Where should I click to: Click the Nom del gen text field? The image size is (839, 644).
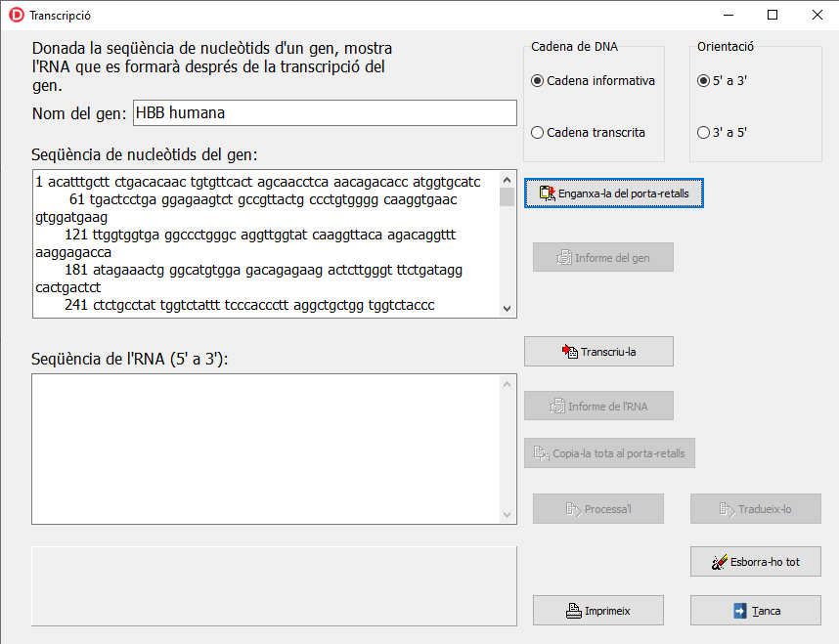click(x=323, y=113)
